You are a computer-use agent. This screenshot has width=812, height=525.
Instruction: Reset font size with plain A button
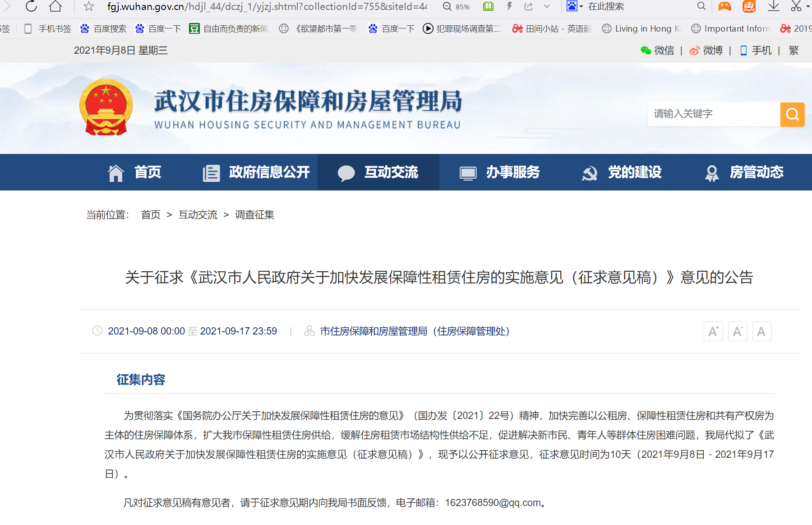point(761,332)
